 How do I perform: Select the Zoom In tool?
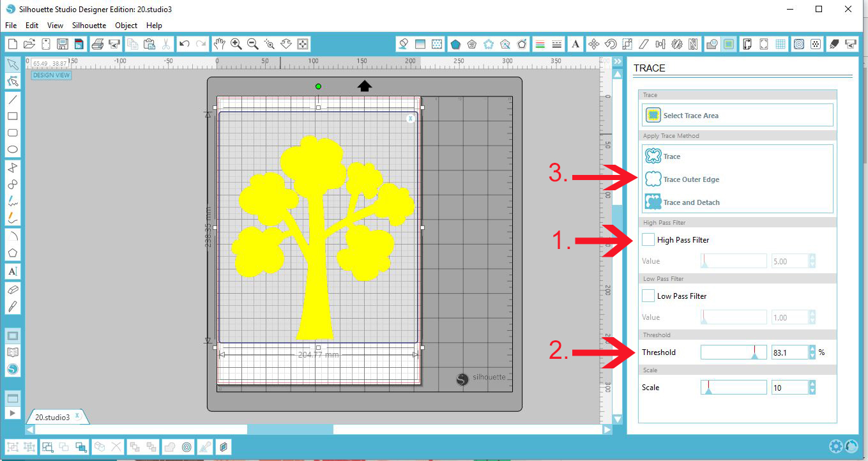coord(236,43)
